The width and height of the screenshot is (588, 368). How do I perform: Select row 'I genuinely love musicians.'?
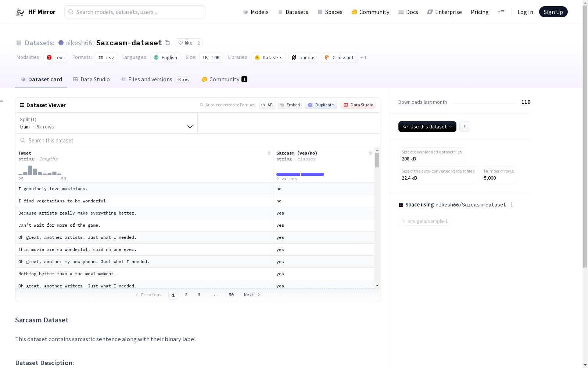tap(195, 189)
